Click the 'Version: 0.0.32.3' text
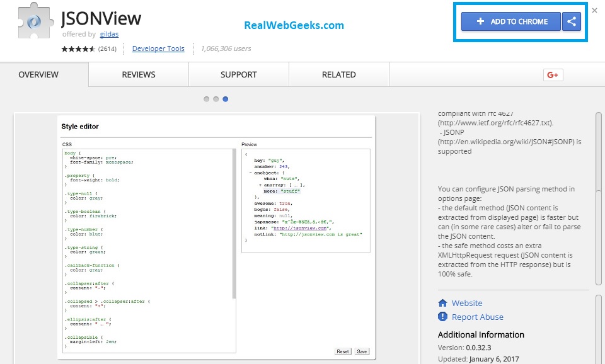The height and width of the screenshot is (364, 605). (x=464, y=348)
